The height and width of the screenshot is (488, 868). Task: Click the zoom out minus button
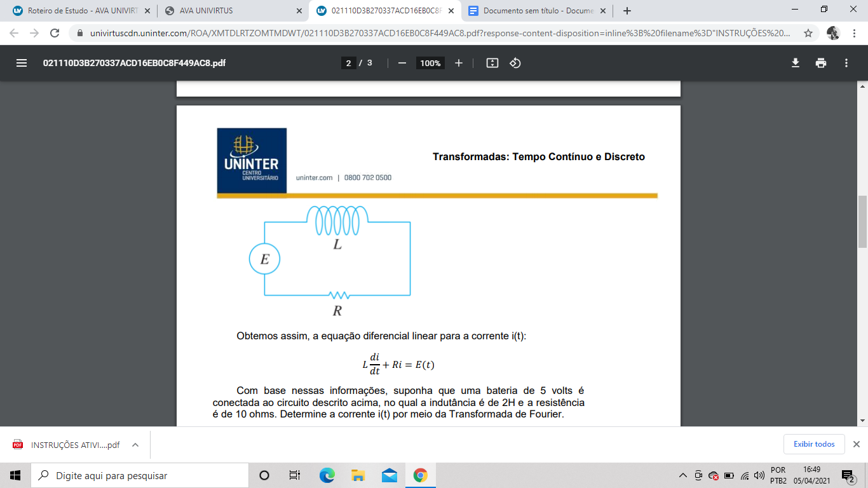(402, 63)
